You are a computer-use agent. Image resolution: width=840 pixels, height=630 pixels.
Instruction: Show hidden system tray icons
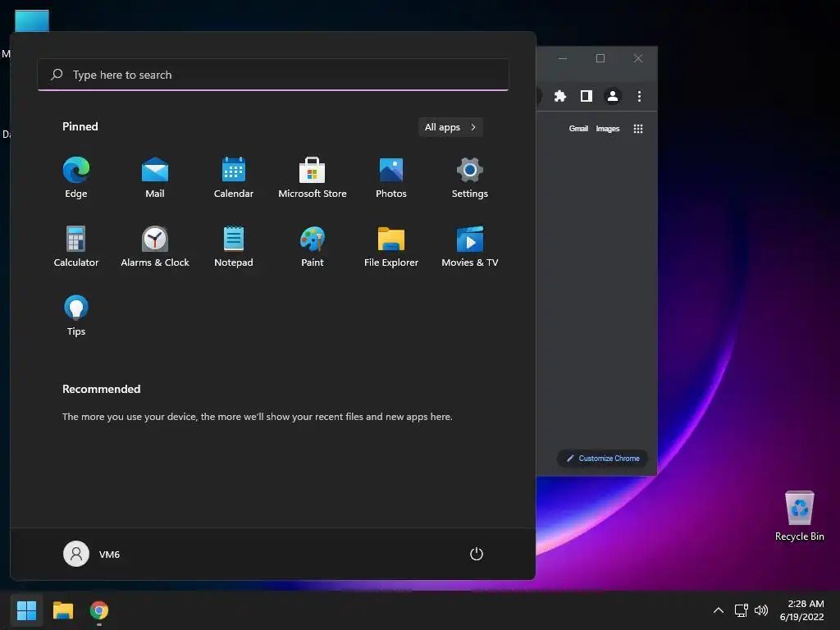click(x=719, y=610)
